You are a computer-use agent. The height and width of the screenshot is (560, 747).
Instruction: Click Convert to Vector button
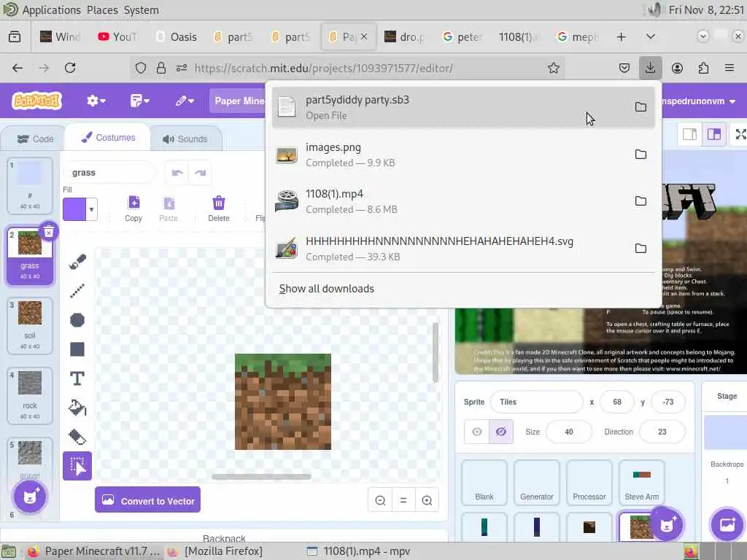click(147, 499)
